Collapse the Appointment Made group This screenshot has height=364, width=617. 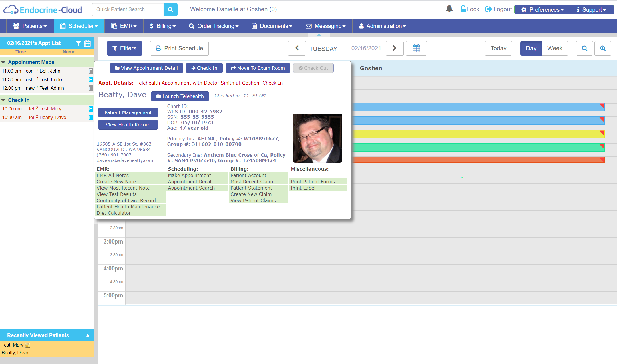3,62
